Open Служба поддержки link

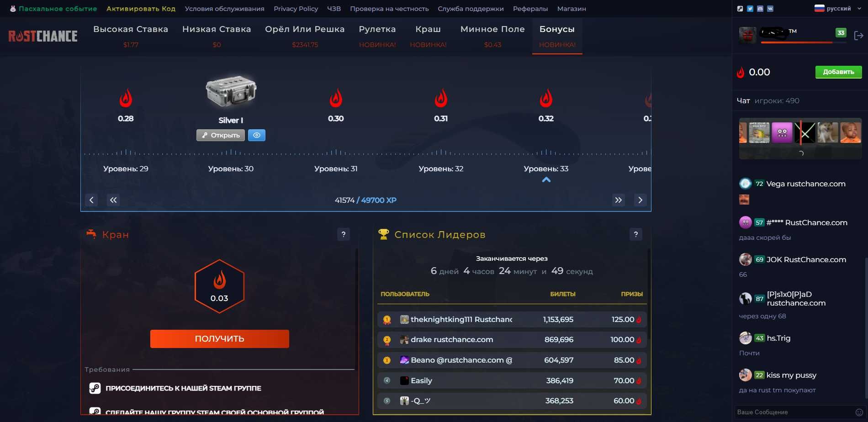471,9
